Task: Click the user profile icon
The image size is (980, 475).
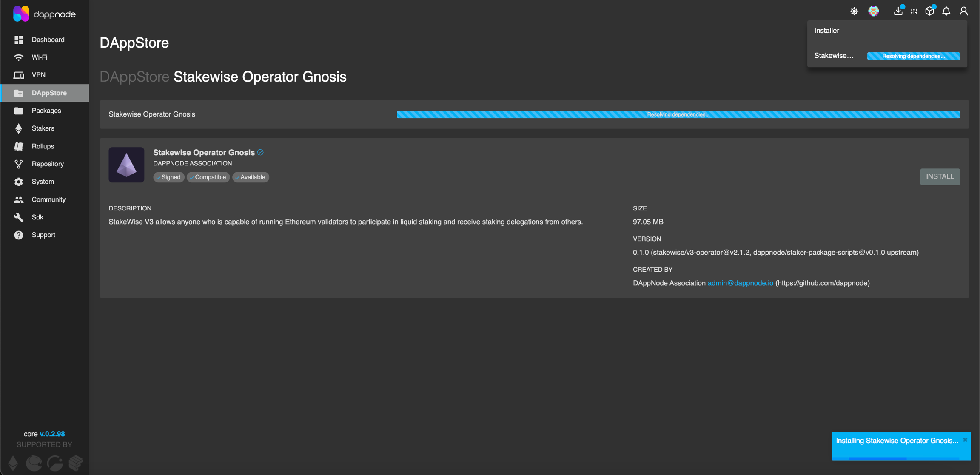Action: point(963,11)
